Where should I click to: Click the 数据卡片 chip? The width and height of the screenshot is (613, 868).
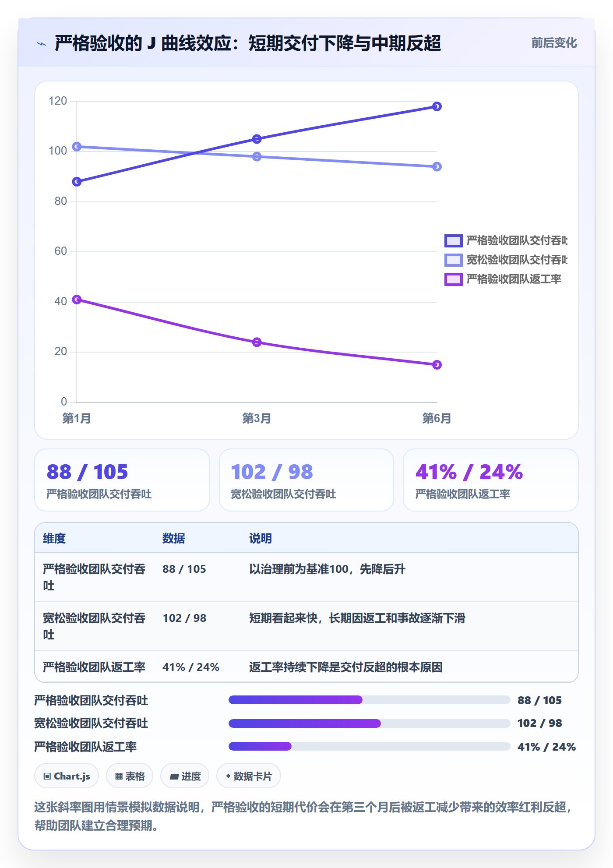[x=249, y=776]
